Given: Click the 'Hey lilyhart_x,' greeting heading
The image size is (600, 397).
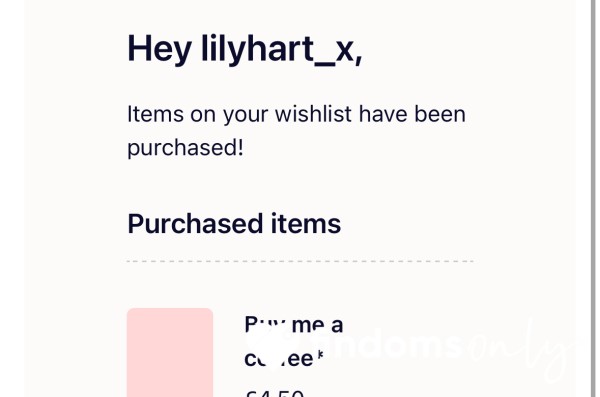Looking at the screenshot, I should point(245,50).
